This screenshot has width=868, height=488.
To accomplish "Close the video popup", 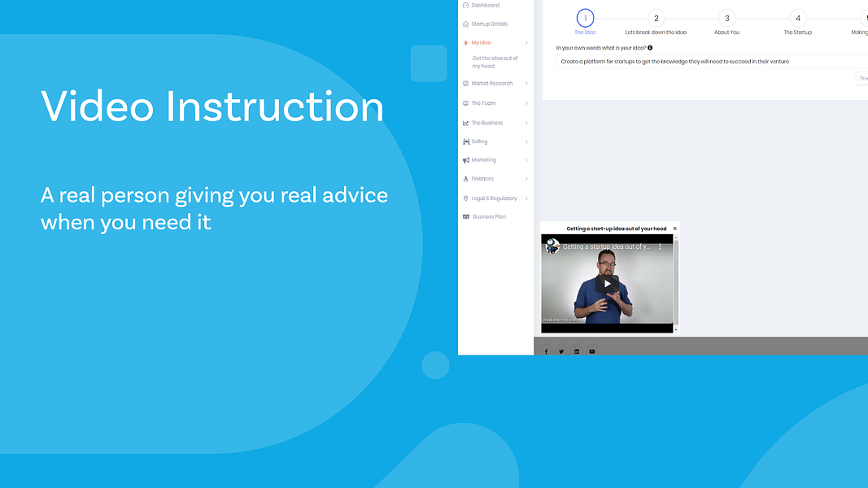I will coord(675,229).
